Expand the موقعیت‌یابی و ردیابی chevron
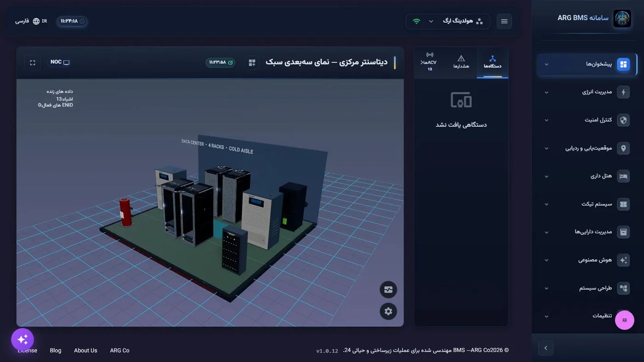This screenshot has width=644, height=362. coord(546,148)
